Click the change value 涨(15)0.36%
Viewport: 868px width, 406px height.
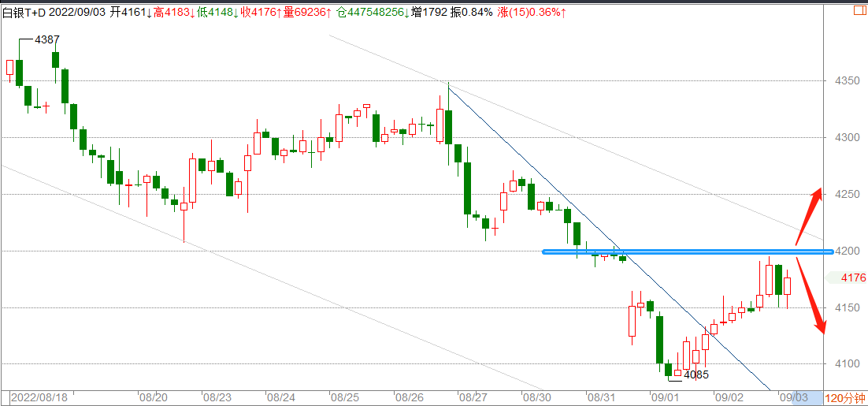click(529, 12)
